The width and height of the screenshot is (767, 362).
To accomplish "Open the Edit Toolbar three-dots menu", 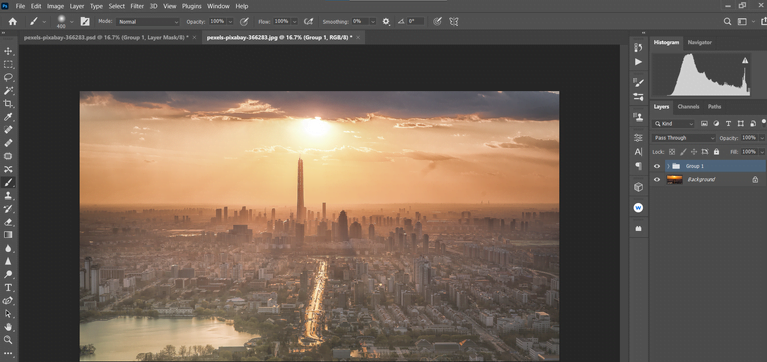I will (x=8, y=353).
